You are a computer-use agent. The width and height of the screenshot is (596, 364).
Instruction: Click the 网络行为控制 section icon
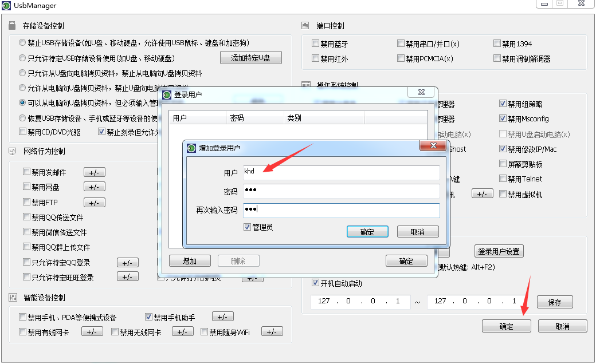click(11, 151)
